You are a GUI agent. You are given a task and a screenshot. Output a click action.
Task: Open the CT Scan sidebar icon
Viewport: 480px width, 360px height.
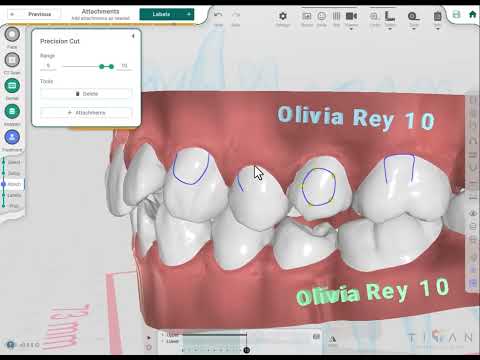click(12, 60)
